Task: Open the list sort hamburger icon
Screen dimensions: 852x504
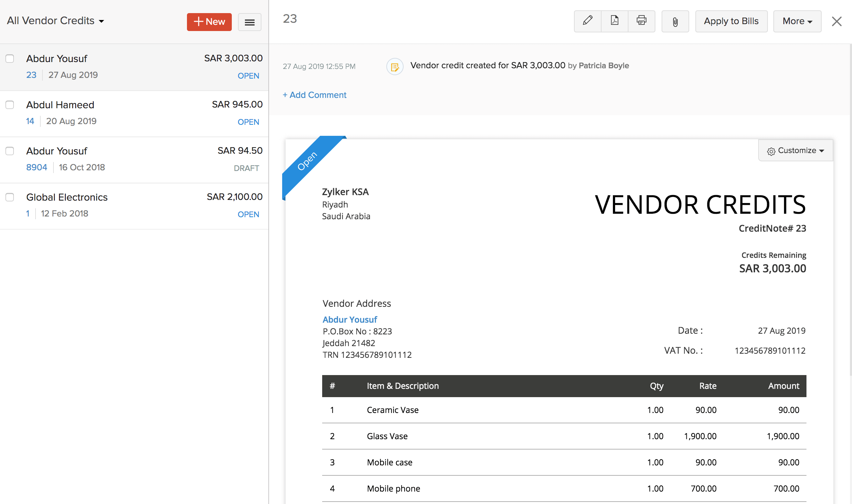Action: (249, 22)
